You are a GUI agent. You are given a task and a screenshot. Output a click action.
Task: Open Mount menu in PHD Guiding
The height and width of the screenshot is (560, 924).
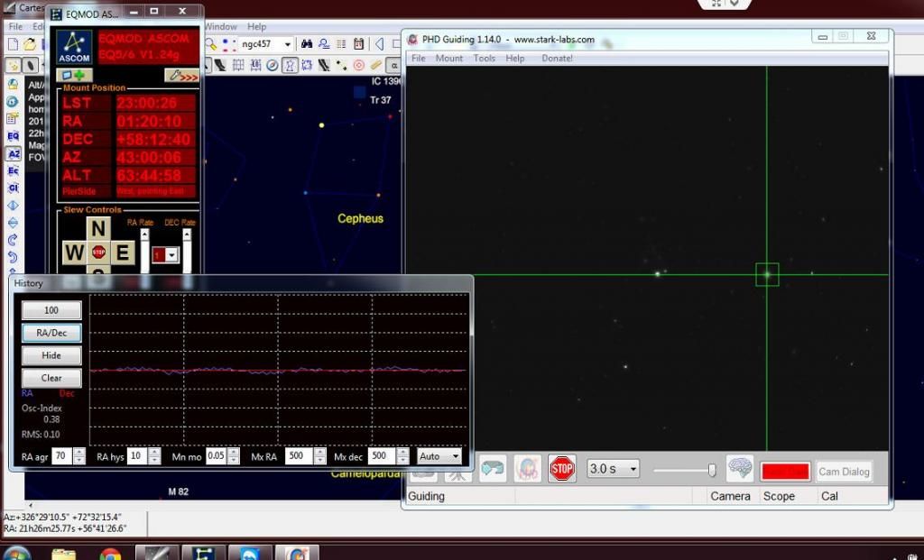(449, 59)
